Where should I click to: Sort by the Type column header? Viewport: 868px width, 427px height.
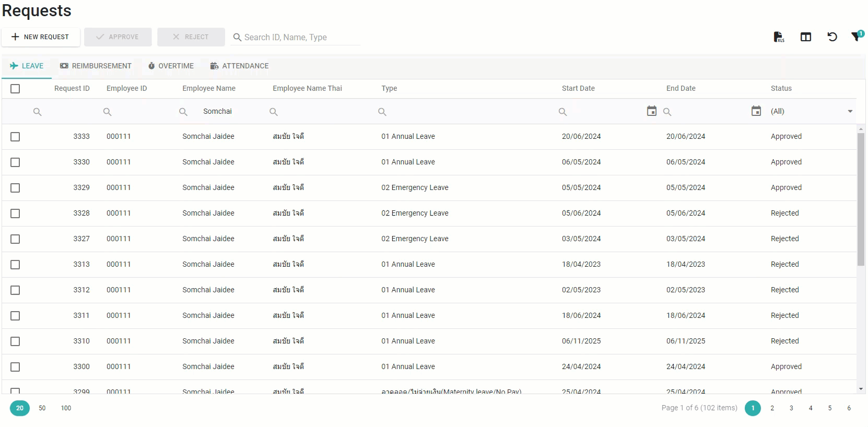(x=389, y=89)
